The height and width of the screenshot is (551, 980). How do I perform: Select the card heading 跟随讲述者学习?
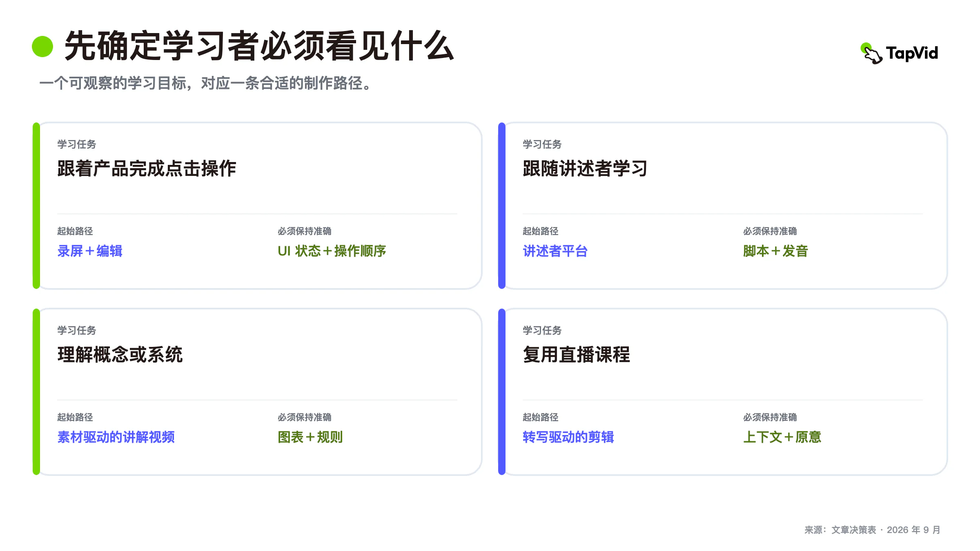click(x=585, y=169)
